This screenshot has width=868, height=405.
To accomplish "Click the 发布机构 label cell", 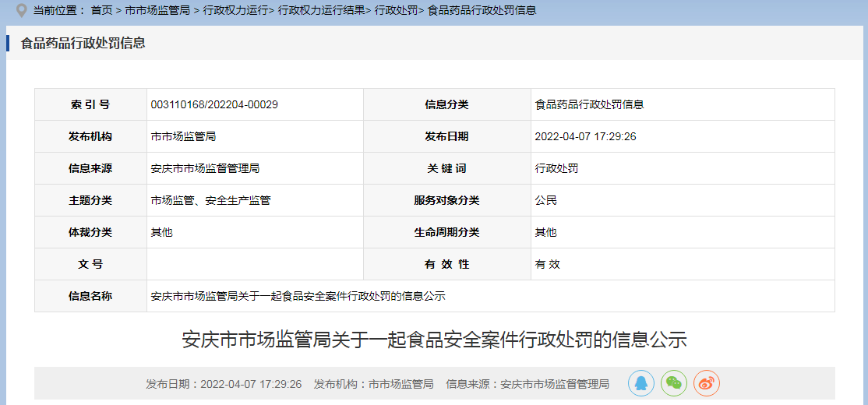I will 91,136.
